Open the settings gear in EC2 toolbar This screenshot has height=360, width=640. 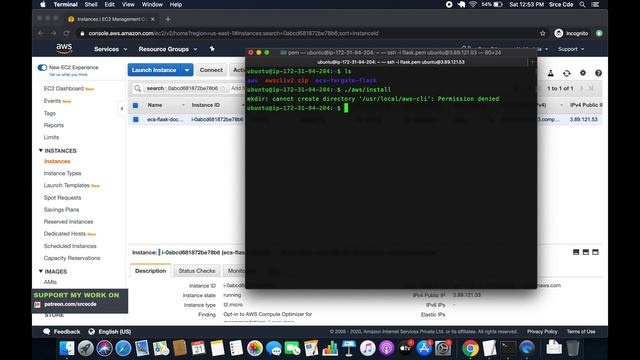(583, 73)
